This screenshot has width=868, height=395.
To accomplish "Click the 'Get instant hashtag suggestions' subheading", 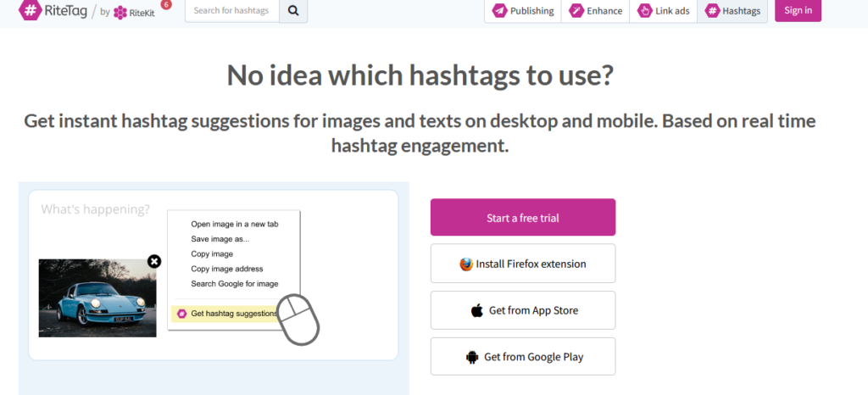I will [420, 133].
